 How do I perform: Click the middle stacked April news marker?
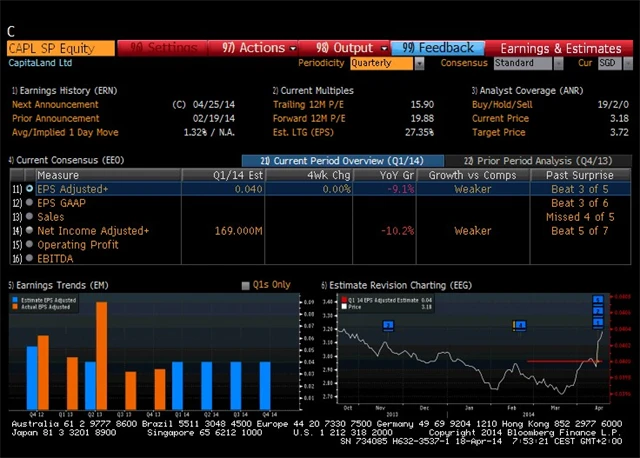pos(598,311)
